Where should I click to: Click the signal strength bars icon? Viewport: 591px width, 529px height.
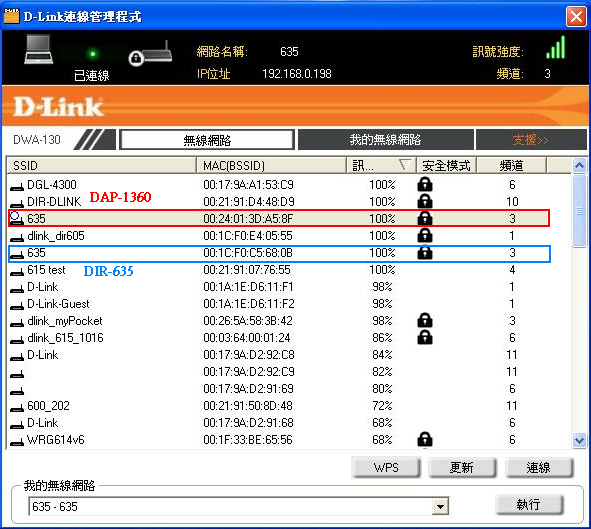[x=556, y=47]
